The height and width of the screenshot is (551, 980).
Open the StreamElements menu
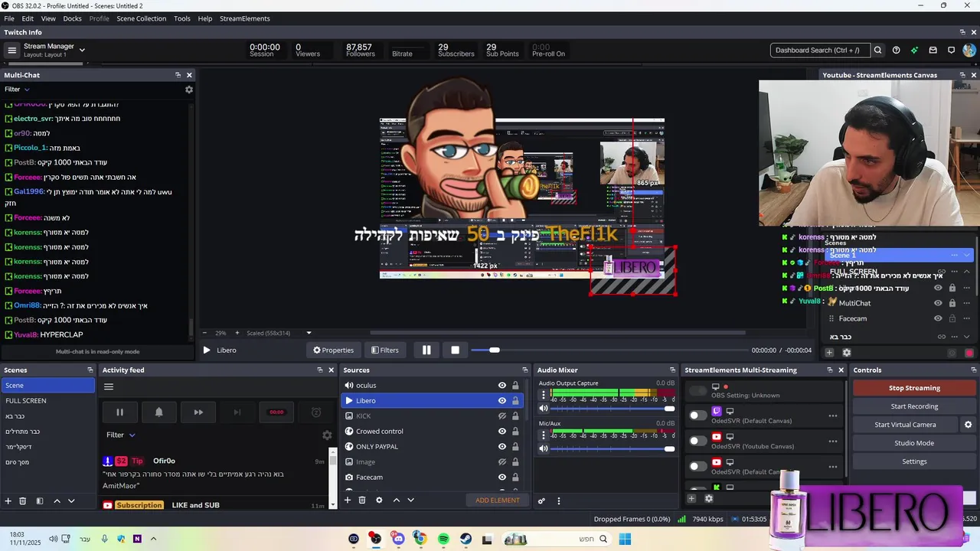pyautogui.click(x=245, y=18)
